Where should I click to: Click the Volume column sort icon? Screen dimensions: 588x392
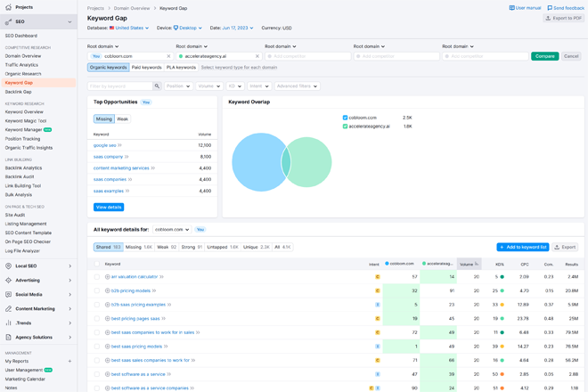pyautogui.click(x=477, y=264)
